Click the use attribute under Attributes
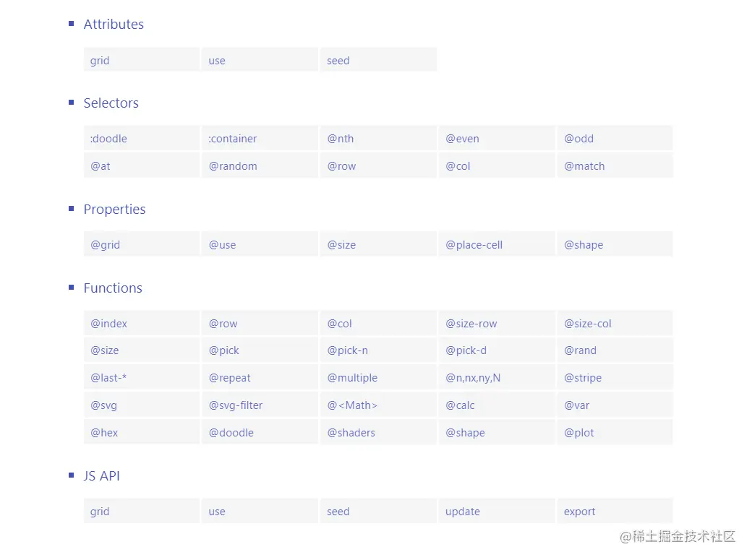The height and width of the screenshot is (560, 752). click(260, 59)
